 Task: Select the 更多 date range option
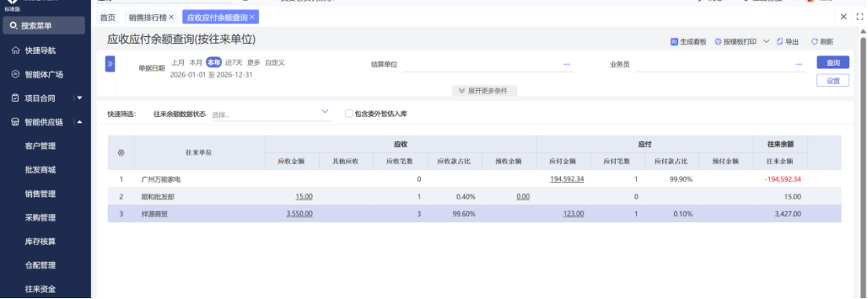coord(254,63)
